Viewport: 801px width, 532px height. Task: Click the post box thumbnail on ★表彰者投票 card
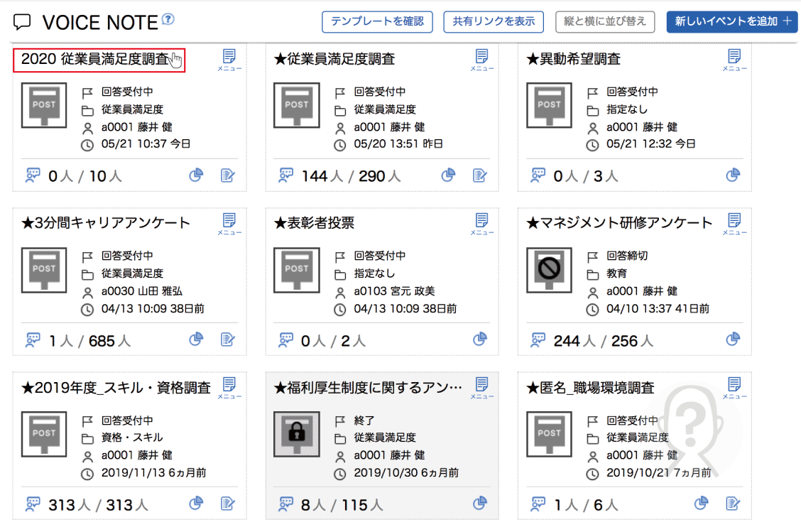296,270
